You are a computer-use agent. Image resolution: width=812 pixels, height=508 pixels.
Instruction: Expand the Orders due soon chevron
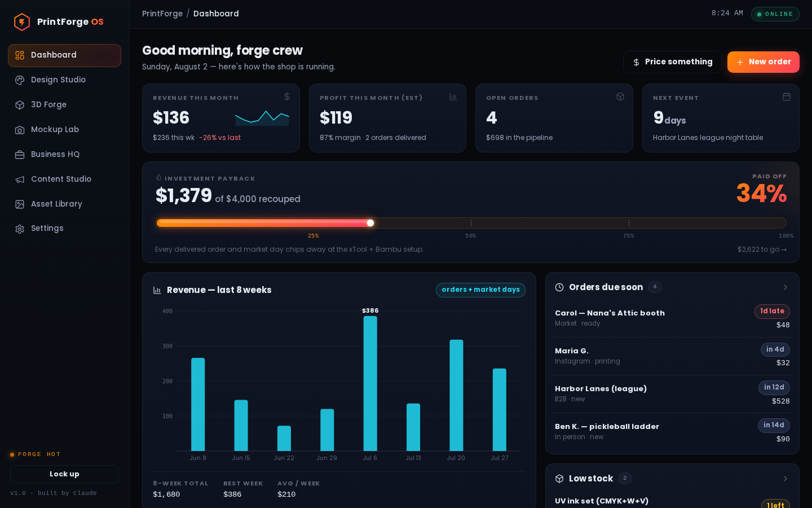[x=785, y=287]
